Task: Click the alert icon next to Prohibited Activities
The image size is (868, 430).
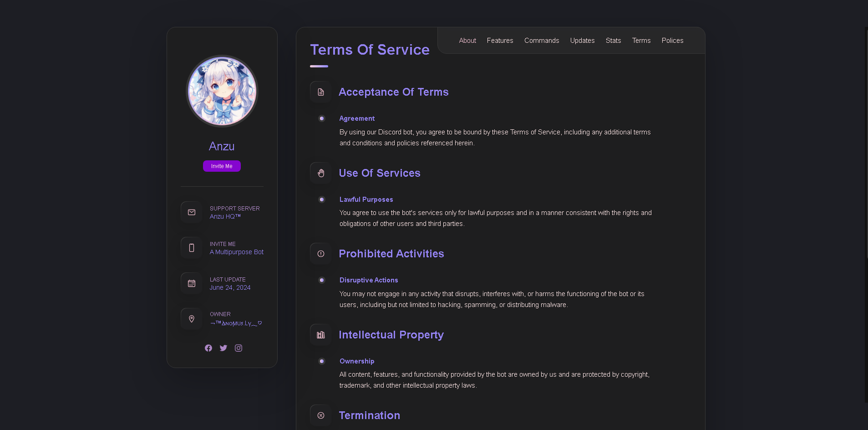Action: (320, 253)
